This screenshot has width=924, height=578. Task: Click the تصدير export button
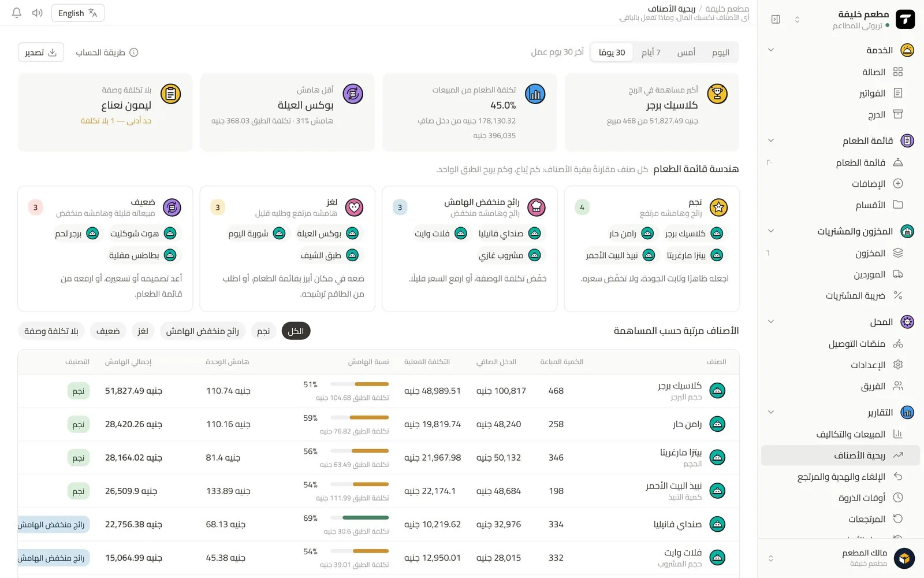click(40, 52)
